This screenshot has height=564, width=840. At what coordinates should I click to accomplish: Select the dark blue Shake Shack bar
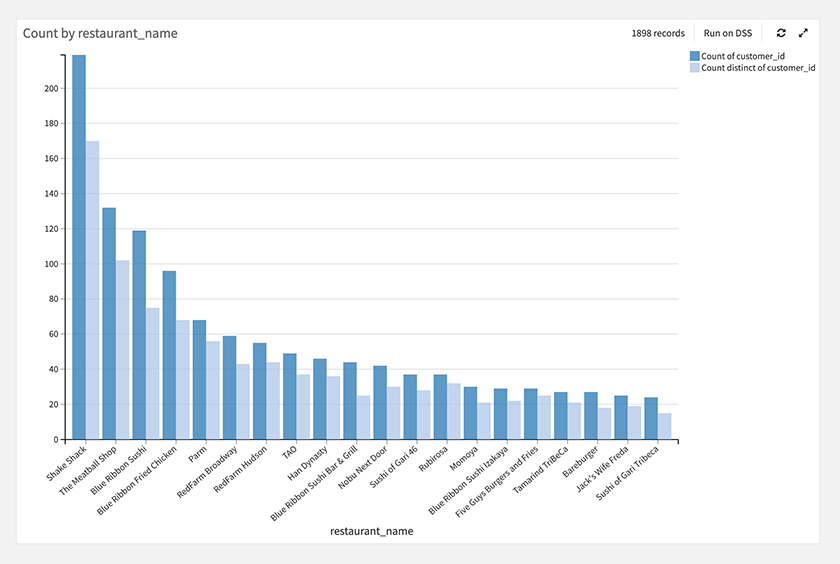79,247
